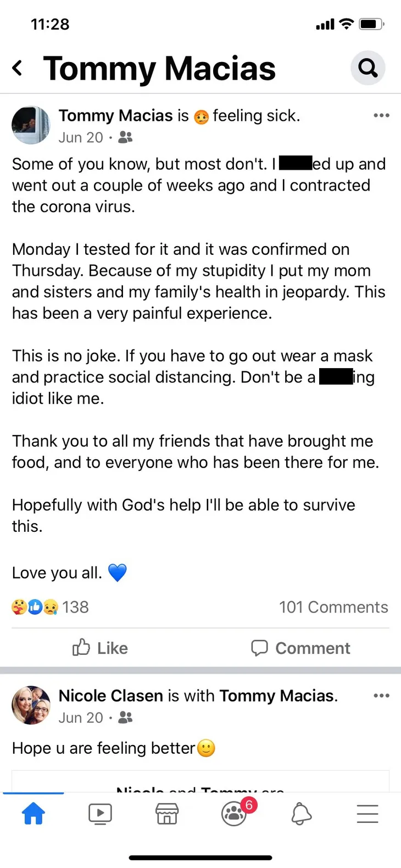Open the Watch video tab
Screen dimensions: 401x868
(100, 814)
